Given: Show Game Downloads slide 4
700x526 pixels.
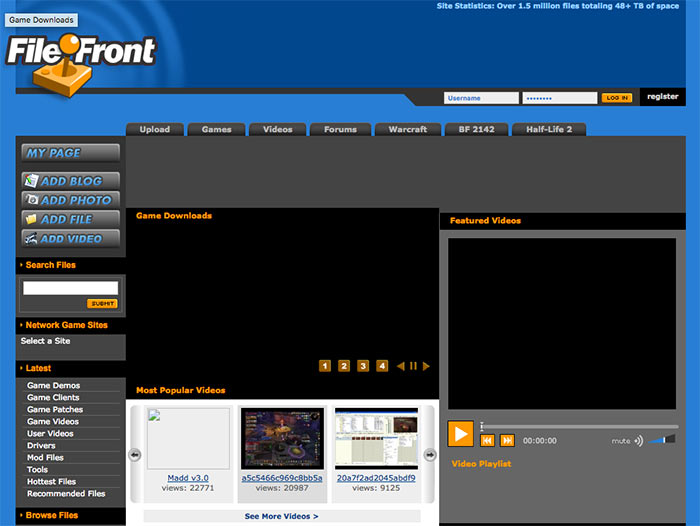Looking at the screenshot, I should pos(382,366).
